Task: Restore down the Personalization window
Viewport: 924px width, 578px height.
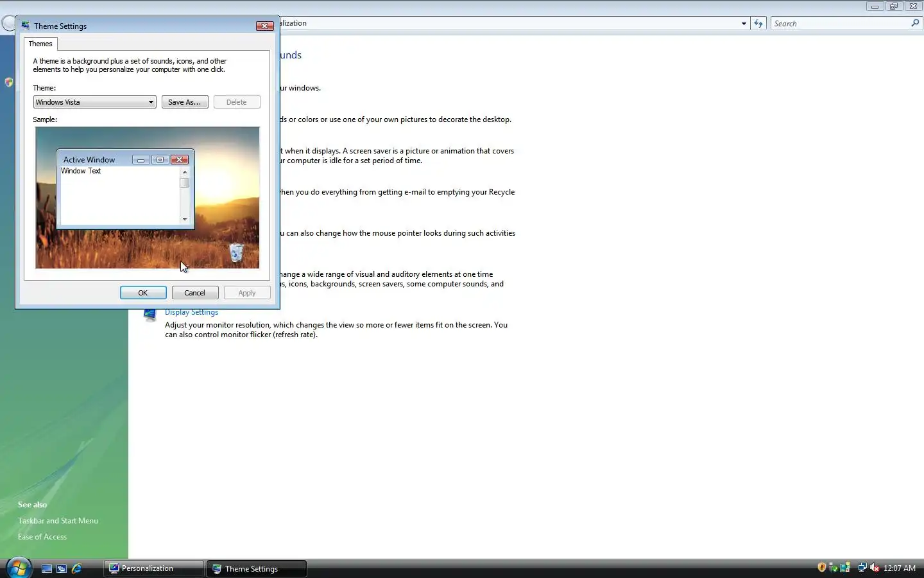Action: 894,6
